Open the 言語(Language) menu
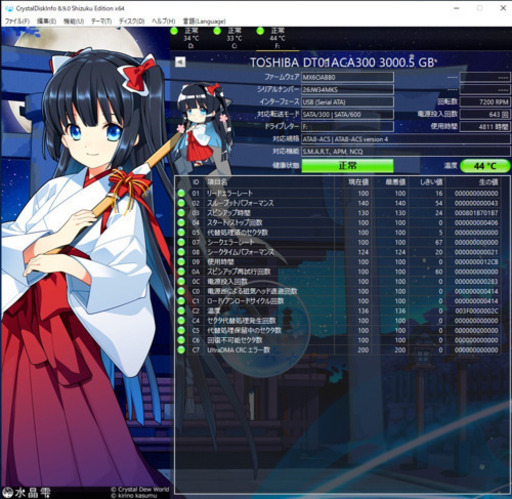 204,21
